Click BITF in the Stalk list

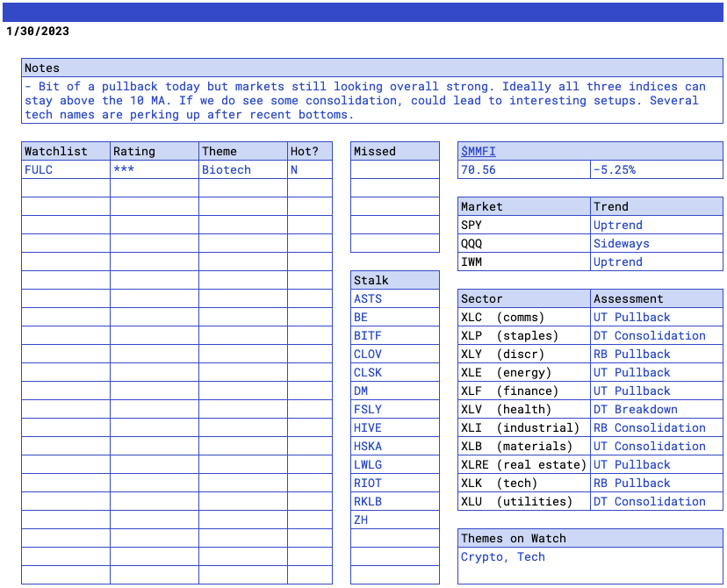point(395,335)
